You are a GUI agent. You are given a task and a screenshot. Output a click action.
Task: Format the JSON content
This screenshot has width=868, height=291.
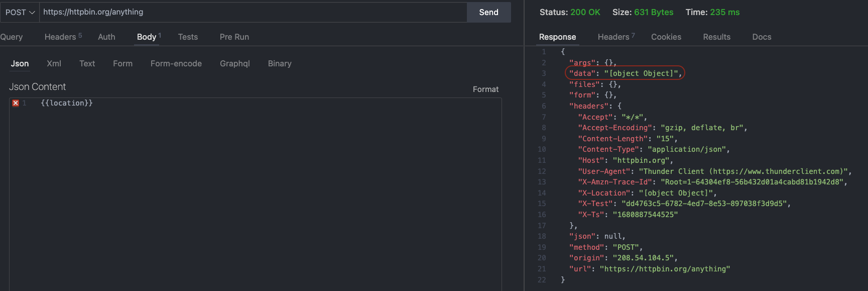(485, 89)
